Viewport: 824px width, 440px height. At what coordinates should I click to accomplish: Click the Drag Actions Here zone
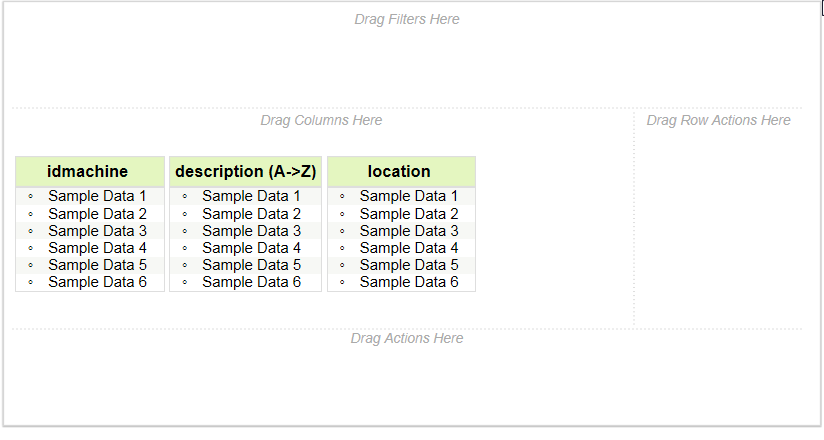pyautogui.click(x=406, y=338)
